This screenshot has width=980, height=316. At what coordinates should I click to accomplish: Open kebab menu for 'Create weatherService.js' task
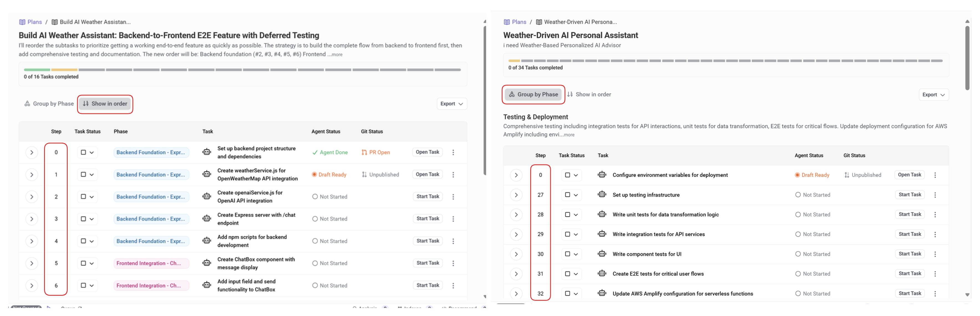453,175
